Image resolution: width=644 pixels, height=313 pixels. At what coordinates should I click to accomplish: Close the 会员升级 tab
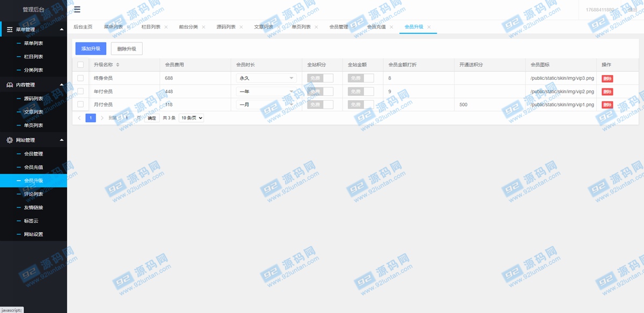tap(429, 27)
